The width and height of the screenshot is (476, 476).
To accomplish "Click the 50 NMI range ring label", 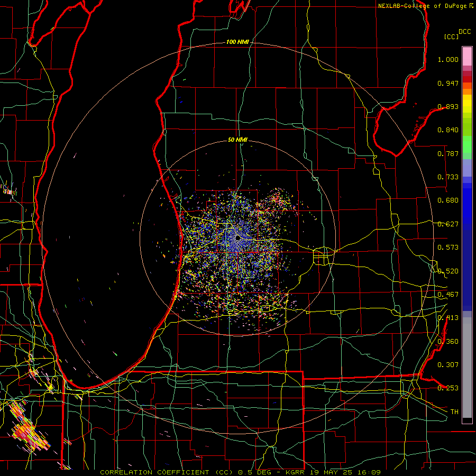I will (237, 140).
